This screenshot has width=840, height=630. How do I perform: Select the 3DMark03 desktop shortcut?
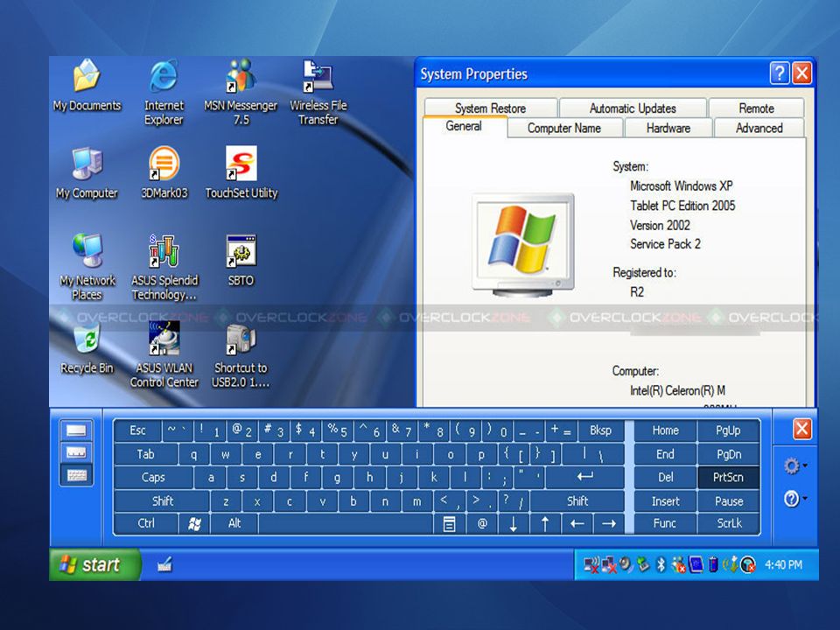pos(164,173)
